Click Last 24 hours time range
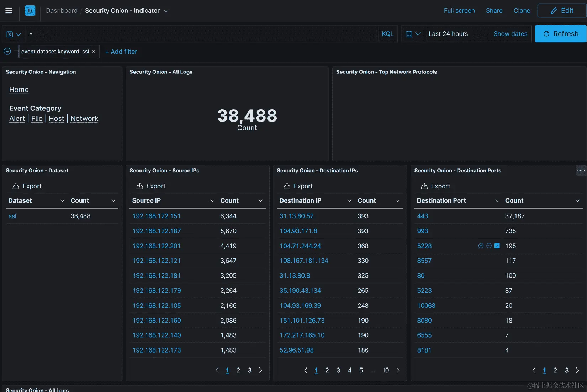Screen dimensions: 587x392 [x=448, y=34]
